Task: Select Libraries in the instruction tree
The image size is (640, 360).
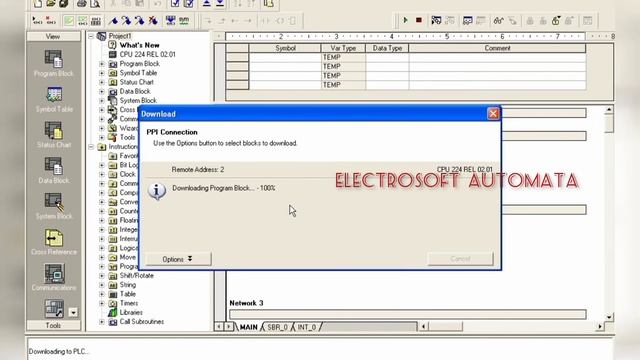Action: (x=131, y=312)
